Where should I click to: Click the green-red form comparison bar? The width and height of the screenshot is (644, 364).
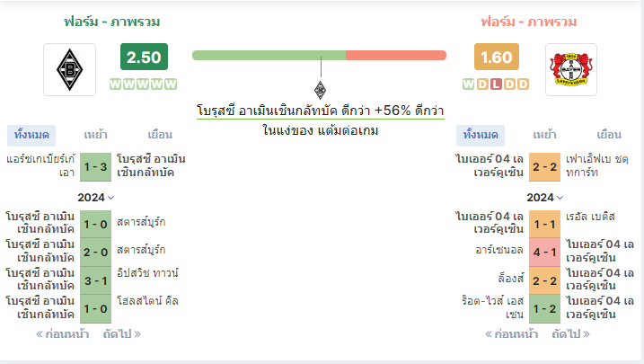pyautogui.click(x=319, y=56)
